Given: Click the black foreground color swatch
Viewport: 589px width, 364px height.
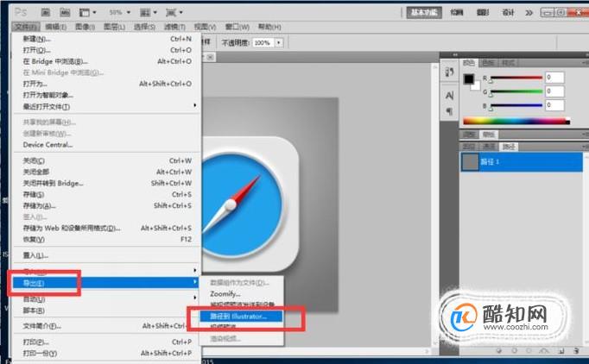Looking at the screenshot, I should (x=468, y=78).
